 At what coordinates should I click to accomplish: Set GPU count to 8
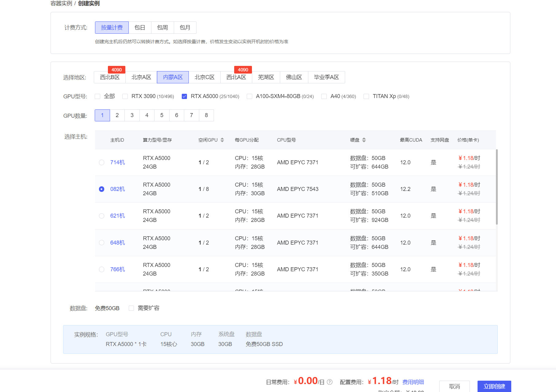[x=206, y=115]
